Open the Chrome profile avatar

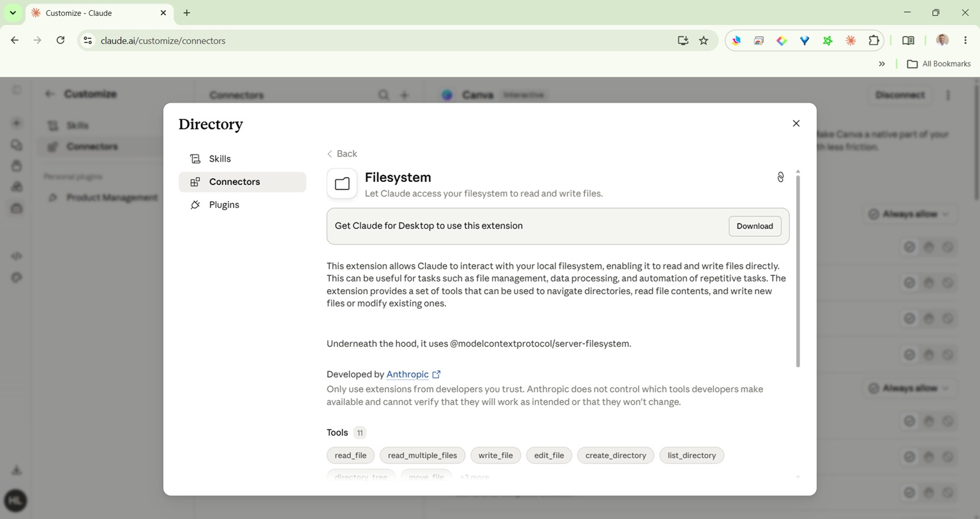[x=942, y=40]
